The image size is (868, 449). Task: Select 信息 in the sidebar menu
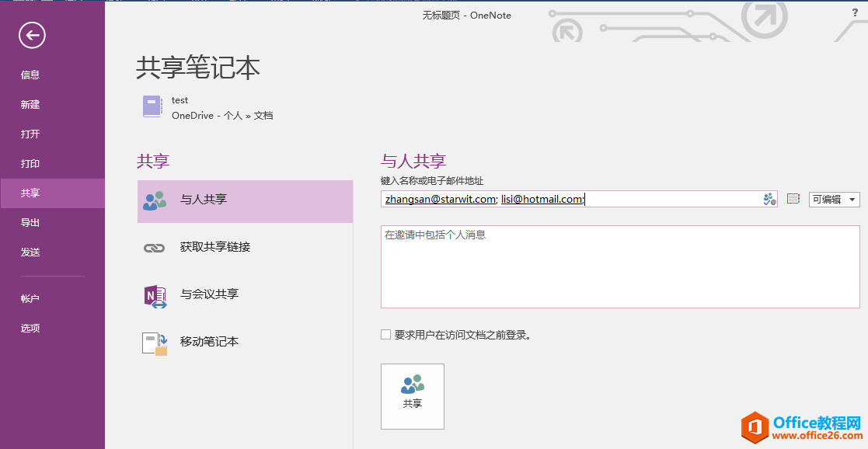click(x=29, y=75)
